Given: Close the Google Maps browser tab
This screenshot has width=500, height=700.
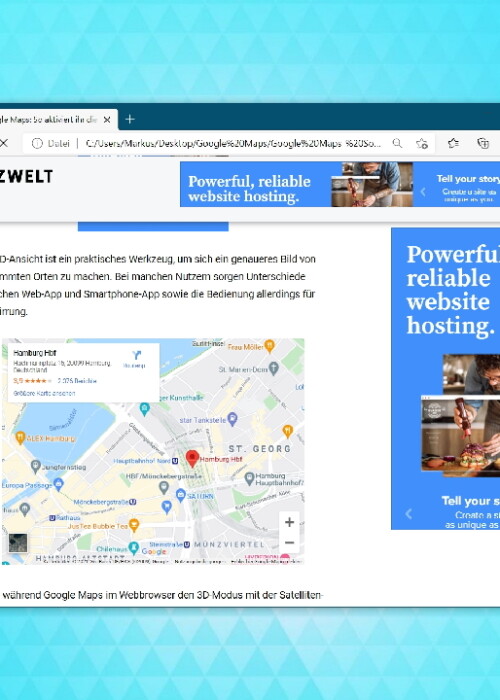Looking at the screenshot, I should pyautogui.click(x=107, y=120).
